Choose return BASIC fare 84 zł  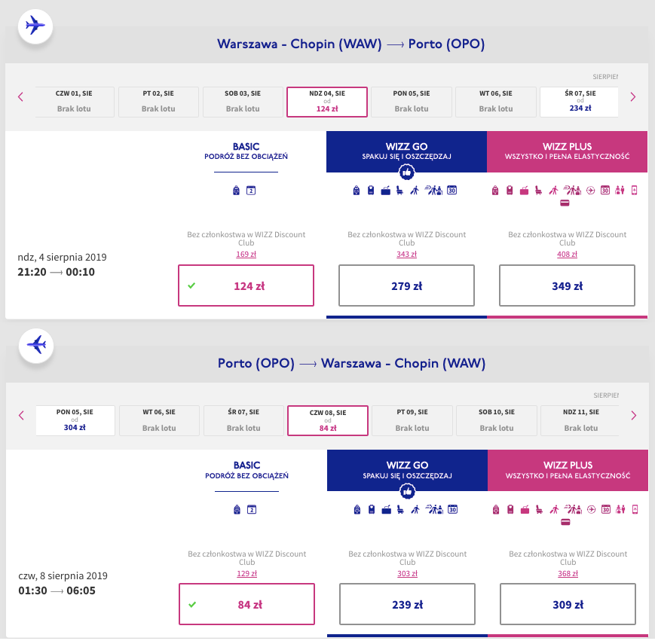point(247,604)
